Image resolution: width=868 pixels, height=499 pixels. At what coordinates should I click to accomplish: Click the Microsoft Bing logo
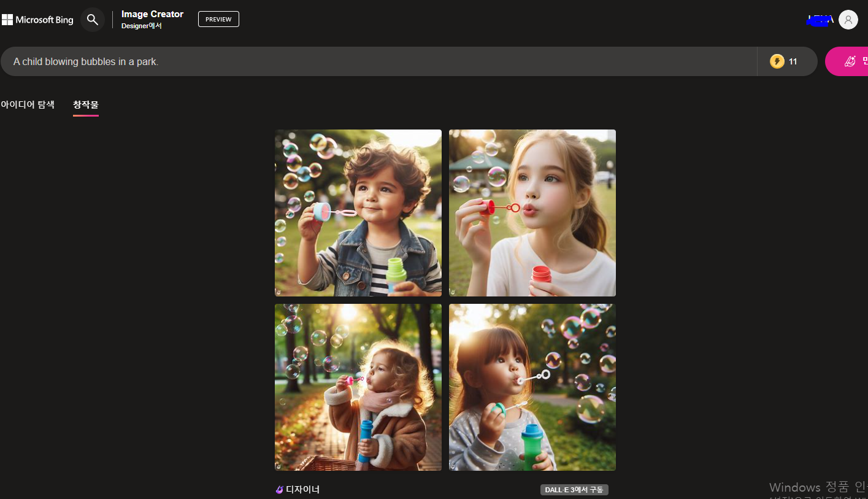(x=37, y=20)
